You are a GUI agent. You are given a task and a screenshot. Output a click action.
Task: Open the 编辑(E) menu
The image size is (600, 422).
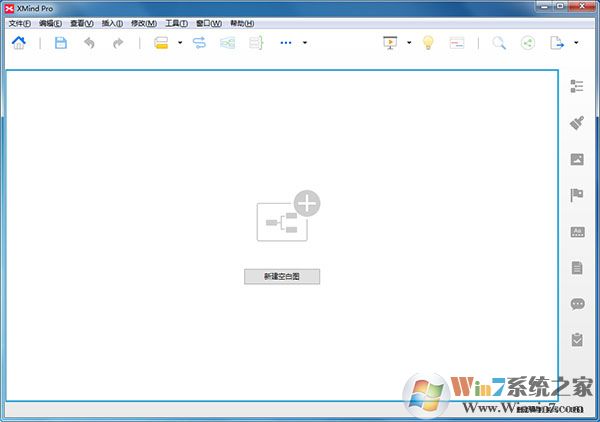pos(50,23)
